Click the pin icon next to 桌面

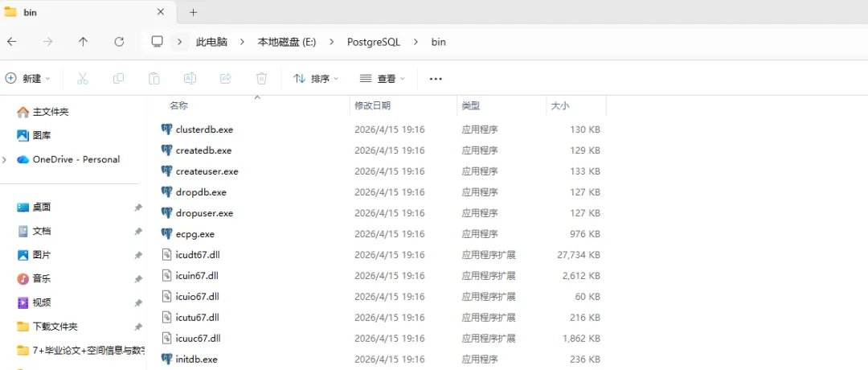pos(138,208)
